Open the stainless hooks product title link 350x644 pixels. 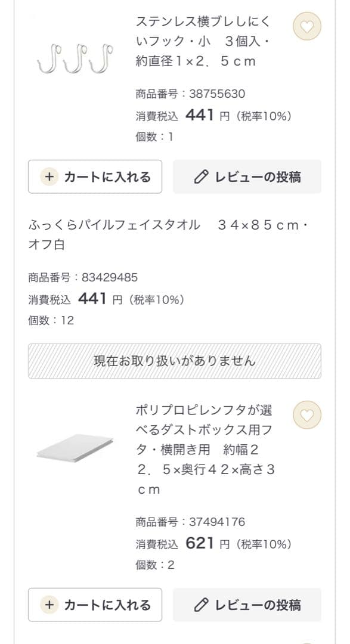pos(203,43)
